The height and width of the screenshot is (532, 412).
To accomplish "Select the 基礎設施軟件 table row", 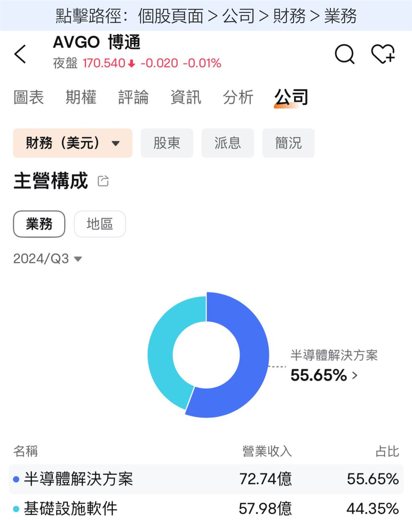I will pyautogui.click(x=206, y=509).
